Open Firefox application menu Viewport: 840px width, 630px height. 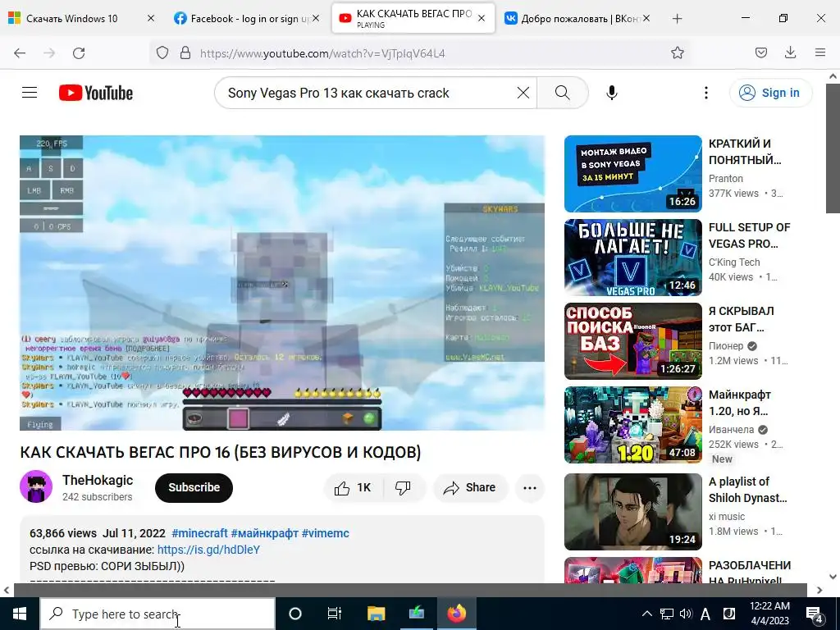click(x=820, y=52)
